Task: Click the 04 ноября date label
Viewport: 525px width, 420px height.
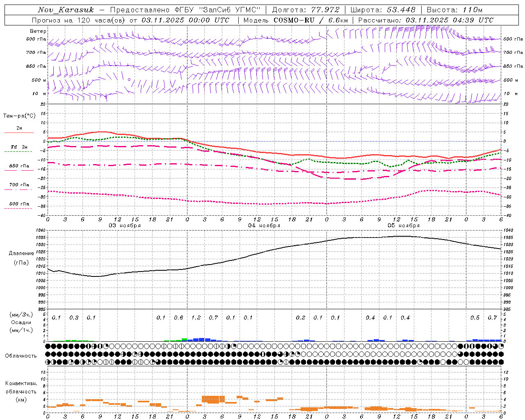Action: tap(264, 226)
